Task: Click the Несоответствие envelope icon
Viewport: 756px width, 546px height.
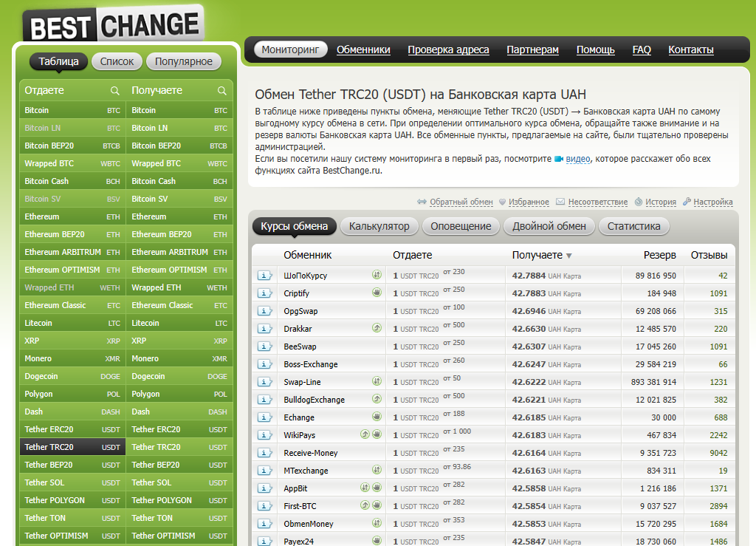Action: click(x=560, y=202)
